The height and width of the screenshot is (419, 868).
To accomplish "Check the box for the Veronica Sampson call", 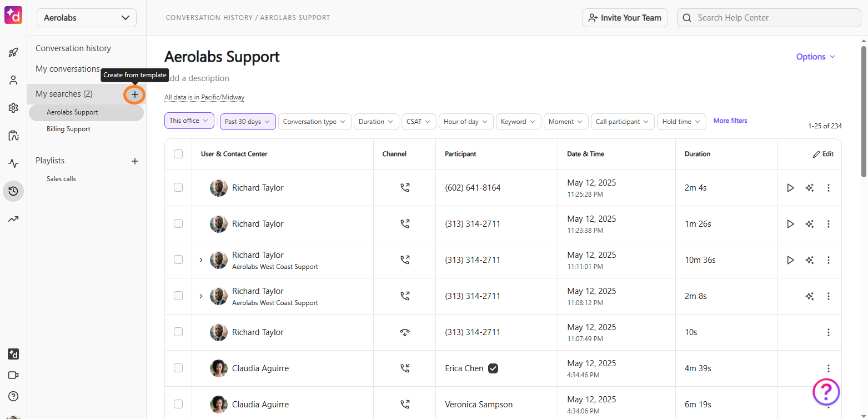I will click(178, 404).
